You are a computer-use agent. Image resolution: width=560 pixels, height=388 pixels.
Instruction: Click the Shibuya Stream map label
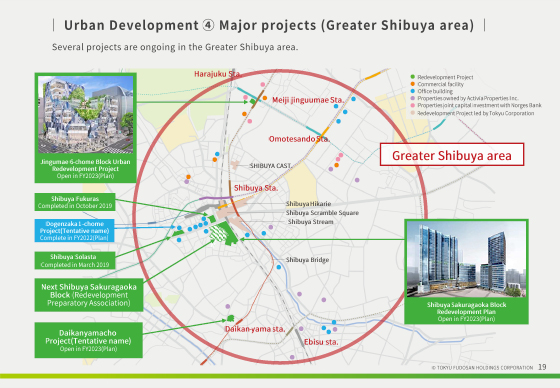click(x=310, y=222)
